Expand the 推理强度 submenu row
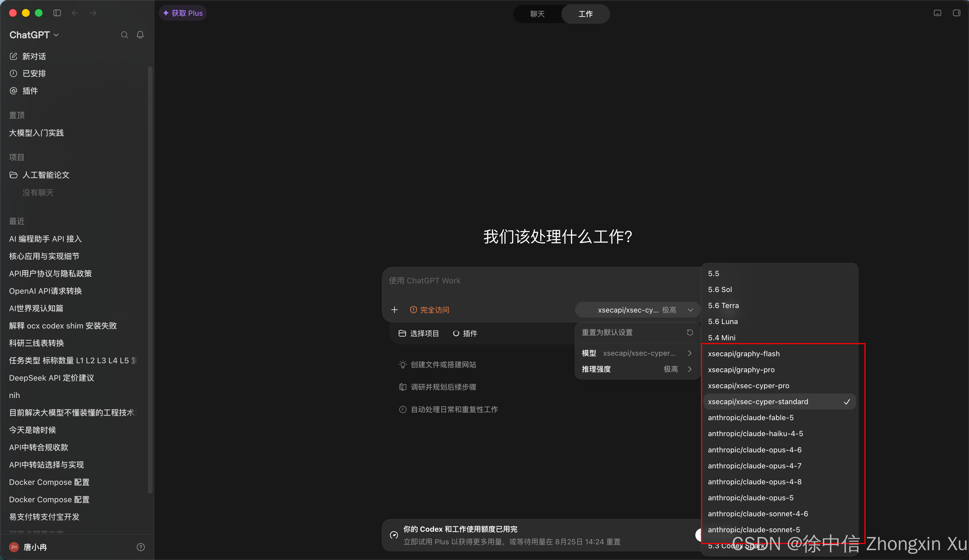Viewport: 969px width, 560px height. point(637,369)
